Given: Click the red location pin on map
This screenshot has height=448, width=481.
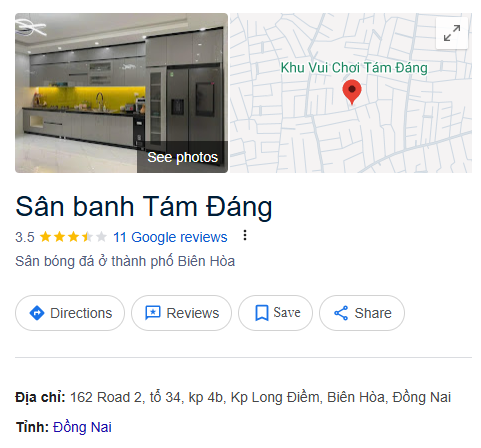Looking at the screenshot, I should pos(352,92).
